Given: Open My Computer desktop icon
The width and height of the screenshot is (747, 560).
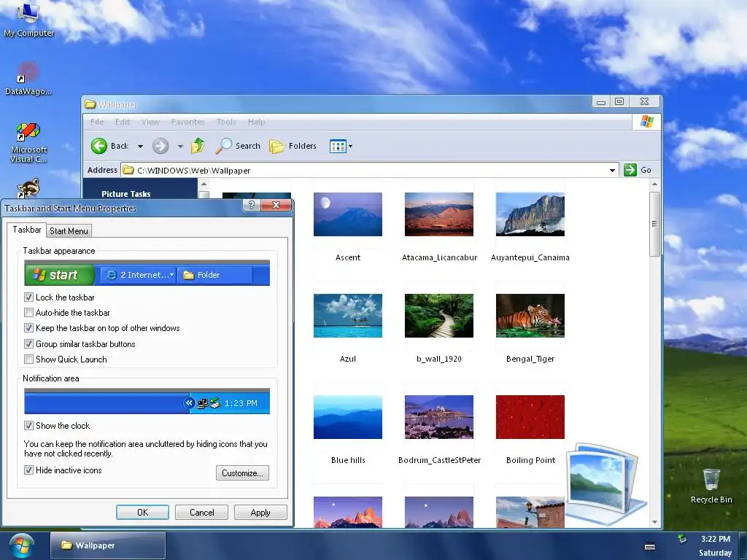Looking at the screenshot, I should point(28,19).
